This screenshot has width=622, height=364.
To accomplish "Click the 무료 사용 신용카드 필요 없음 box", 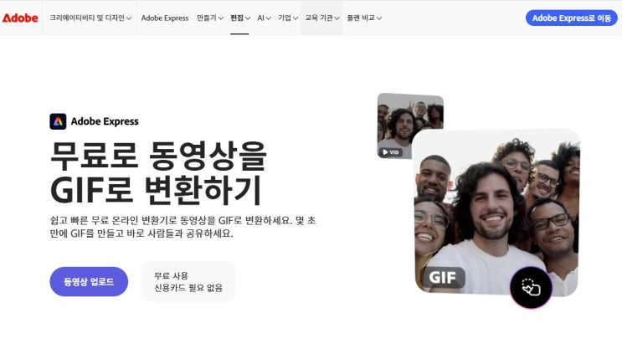I will pyautogui.click(x=188, y=281).
